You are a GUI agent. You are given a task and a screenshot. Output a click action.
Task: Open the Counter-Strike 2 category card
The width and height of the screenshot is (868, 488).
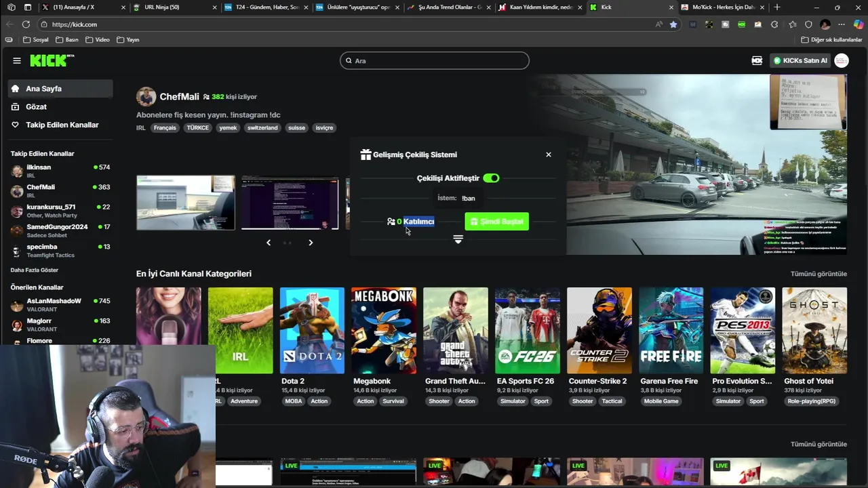pos(599,330)
